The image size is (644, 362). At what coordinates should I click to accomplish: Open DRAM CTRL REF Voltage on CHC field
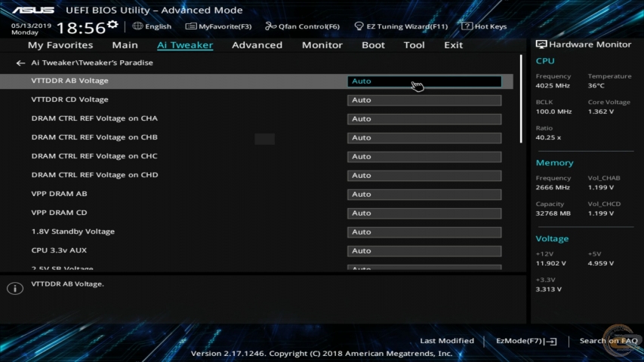click(424, 157)
